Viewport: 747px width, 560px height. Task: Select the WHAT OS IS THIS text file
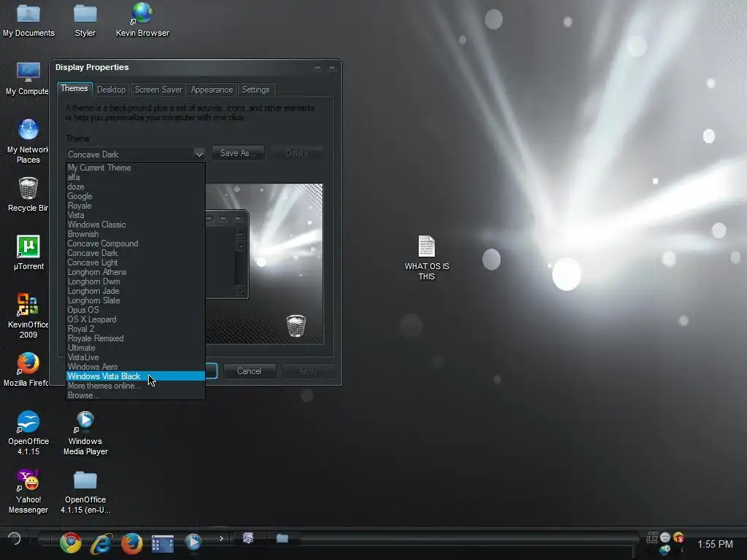(x=426, y=257)
